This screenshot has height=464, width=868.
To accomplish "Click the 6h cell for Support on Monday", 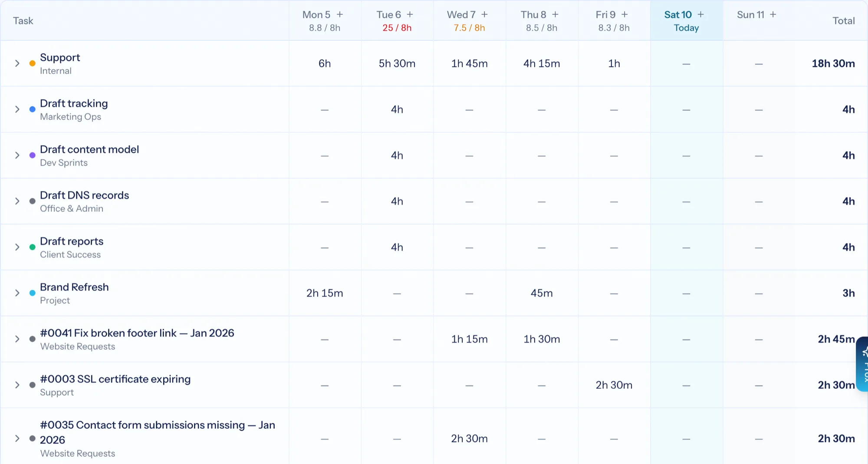I will pos(325,63).
